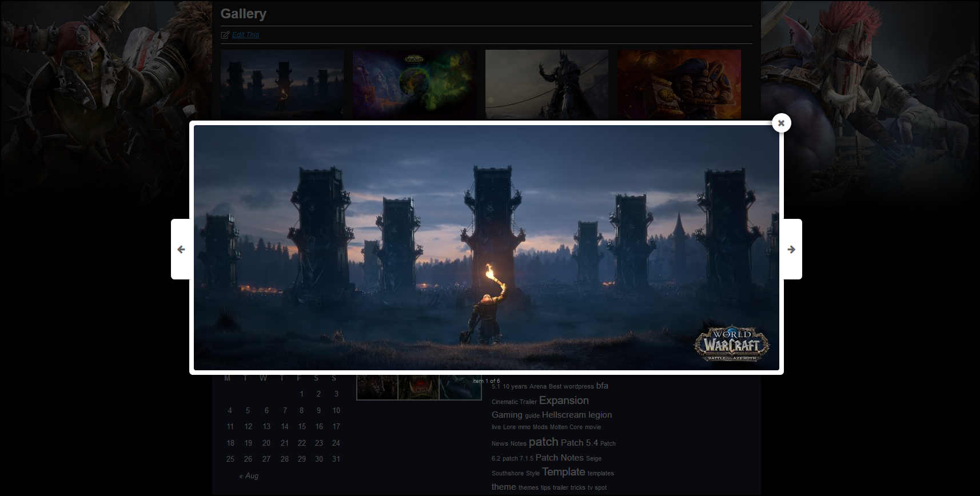Viewport: 980px width, 496px height.
Task: Select calendar date 22
Action: [x=302, y=443]
